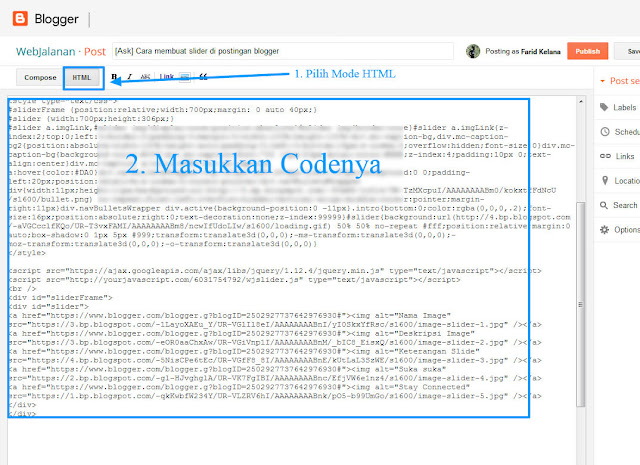Open Schedule post setting

point(618,132)
